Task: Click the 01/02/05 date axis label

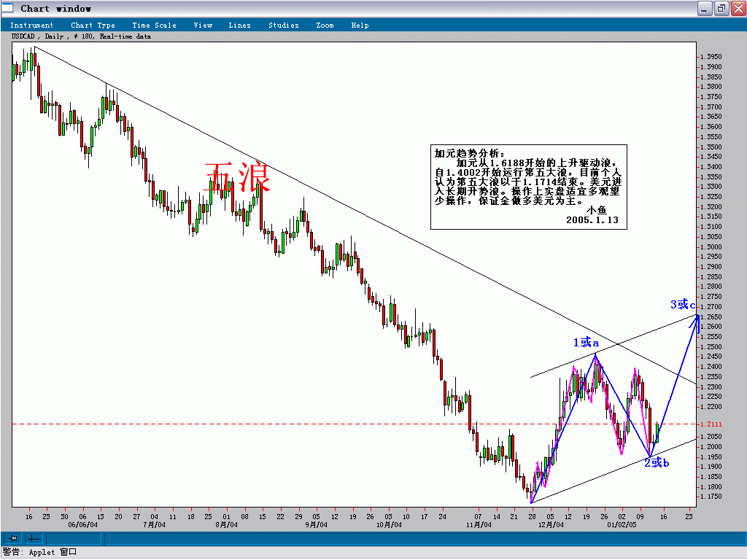Action: pyautogui.click(x=622, y=525)
